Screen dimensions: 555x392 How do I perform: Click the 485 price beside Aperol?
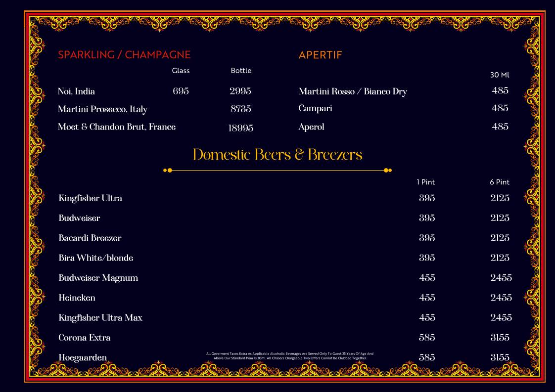click(500, 127)
